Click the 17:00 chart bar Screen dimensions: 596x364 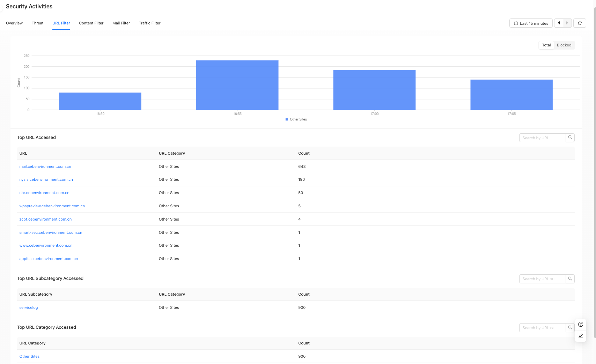tap(374, 90)
